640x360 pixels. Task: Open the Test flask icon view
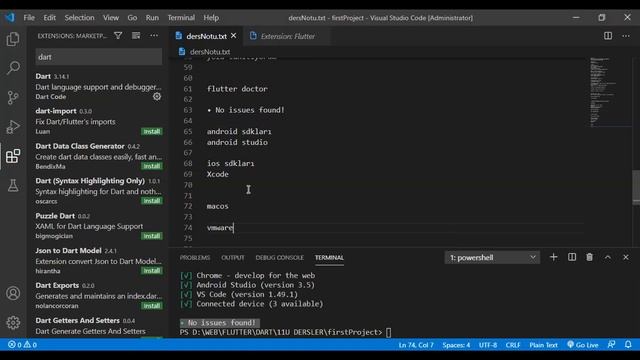13,185
